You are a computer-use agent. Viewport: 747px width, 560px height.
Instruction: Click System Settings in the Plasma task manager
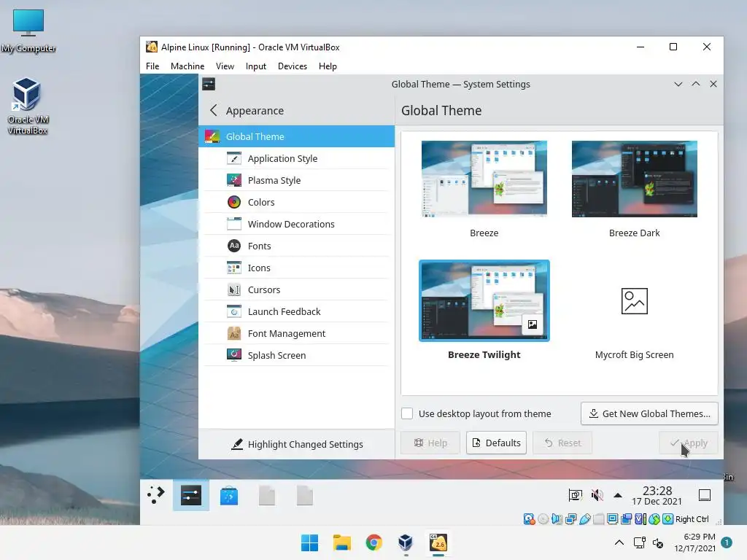191,495
